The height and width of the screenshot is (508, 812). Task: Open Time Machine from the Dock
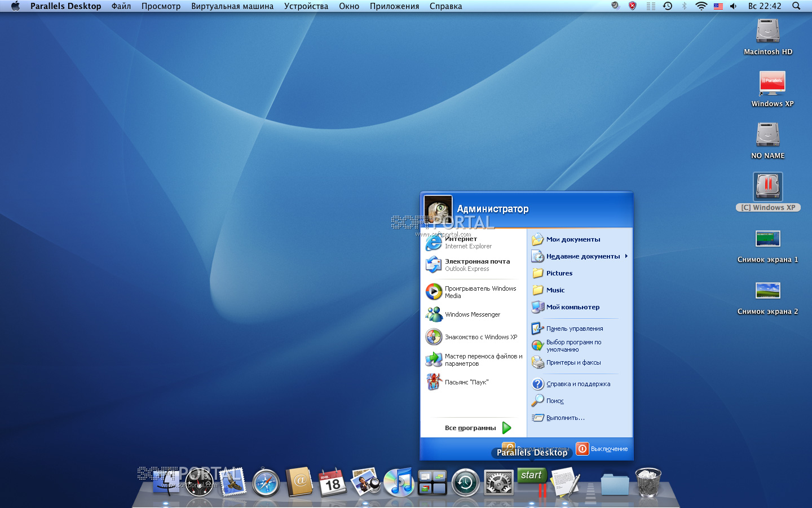(x=465, y=483)
